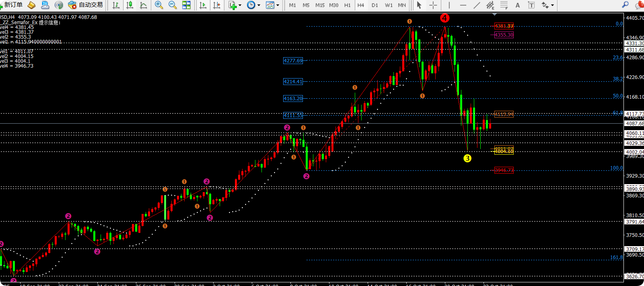Toggle AutoTrading (自动交易) button
This screenshot has width=644, height=286.
[86, 5]
